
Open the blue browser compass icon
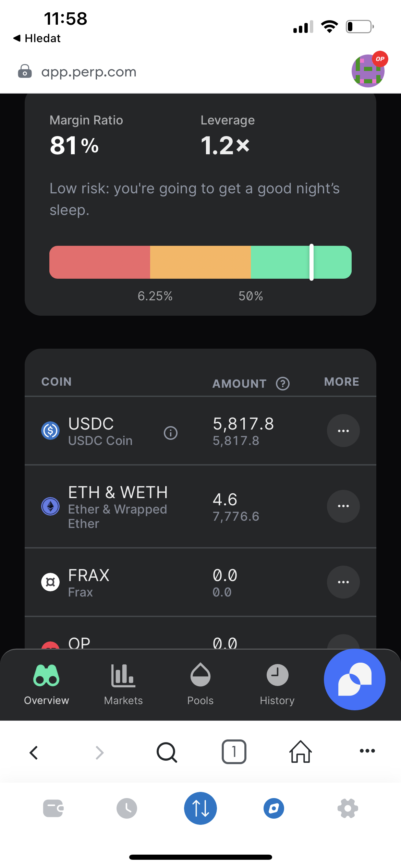pyautogui.click(x=274, y=808)
